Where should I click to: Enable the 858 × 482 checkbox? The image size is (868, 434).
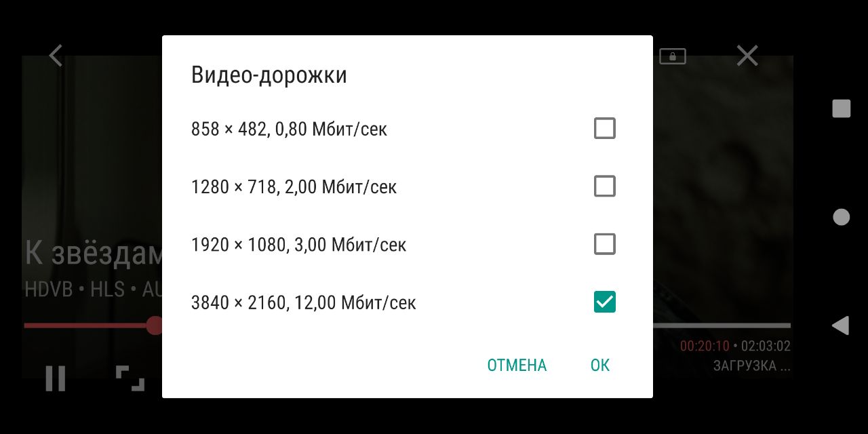click(604, 128)
